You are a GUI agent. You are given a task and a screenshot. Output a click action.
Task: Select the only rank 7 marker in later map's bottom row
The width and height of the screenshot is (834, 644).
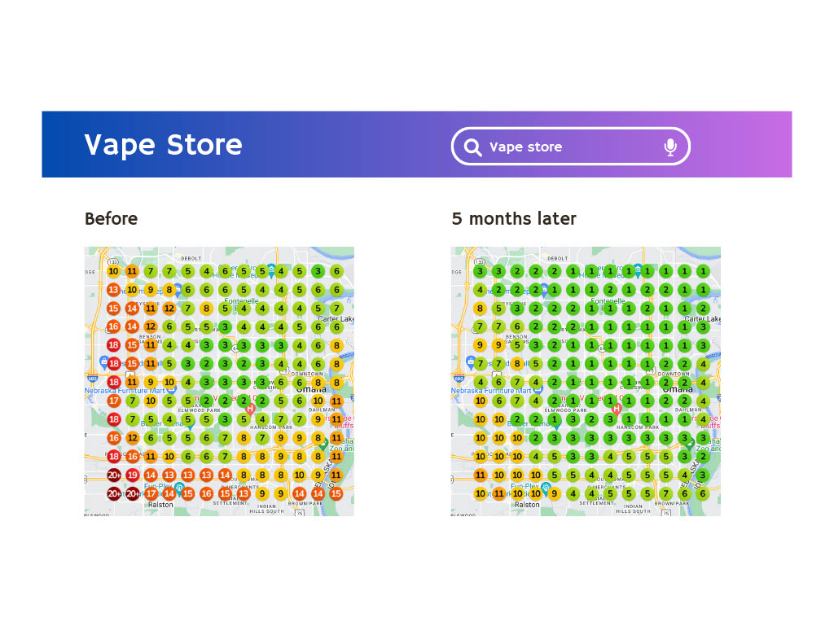pos(666,493)
